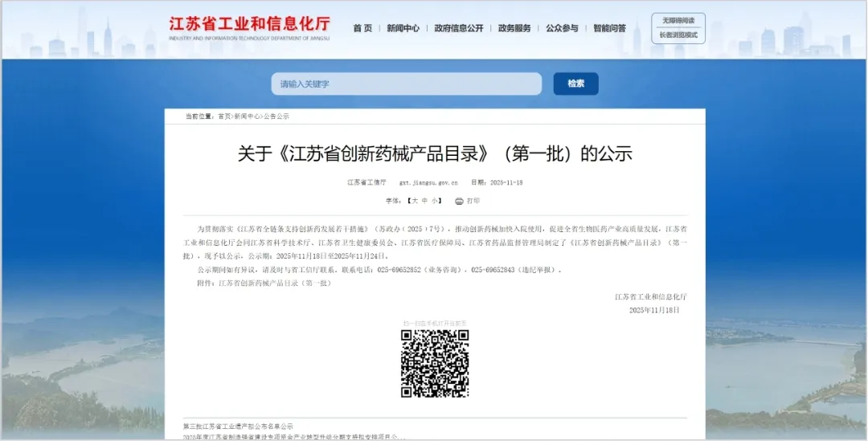Image resolution: width=868 pixels, height=441 pixels.
Task: Set font size to 小
Action: pyautogui.click(x=435, y=202)
